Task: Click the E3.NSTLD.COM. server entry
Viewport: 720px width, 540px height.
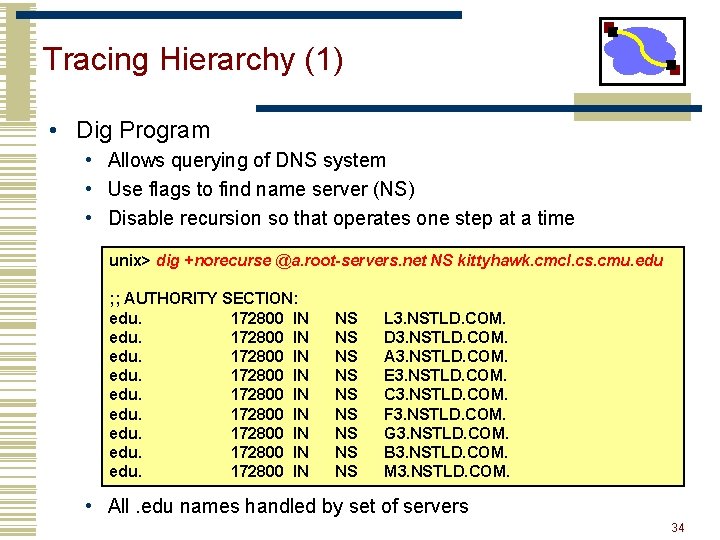Action: (445, 376)
